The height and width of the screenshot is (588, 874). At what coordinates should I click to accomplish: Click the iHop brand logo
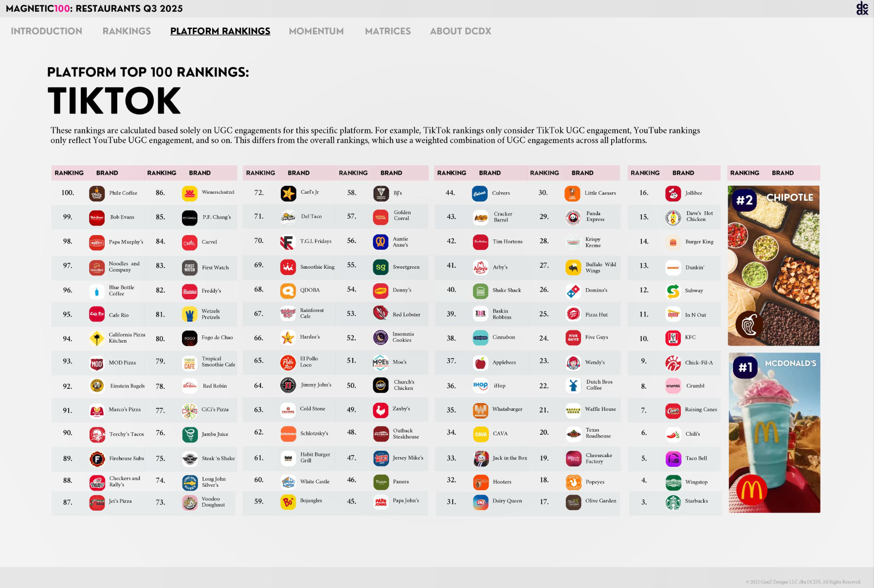point(480,386)
